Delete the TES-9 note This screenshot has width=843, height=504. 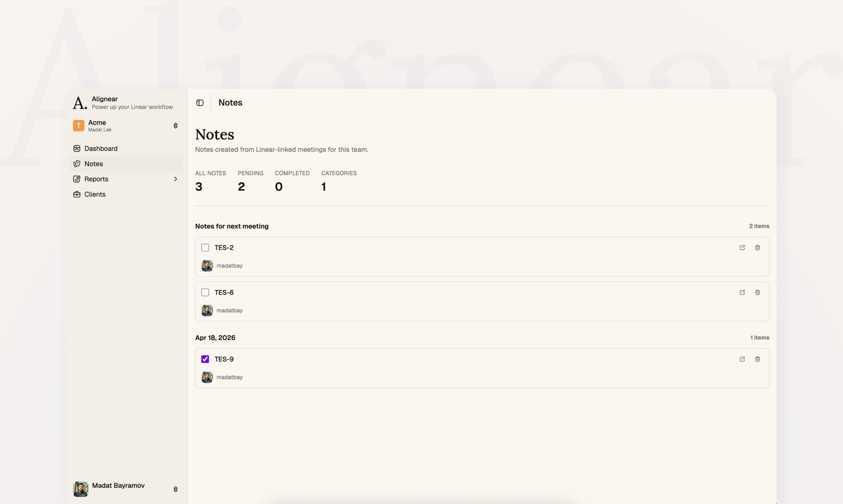758,359
